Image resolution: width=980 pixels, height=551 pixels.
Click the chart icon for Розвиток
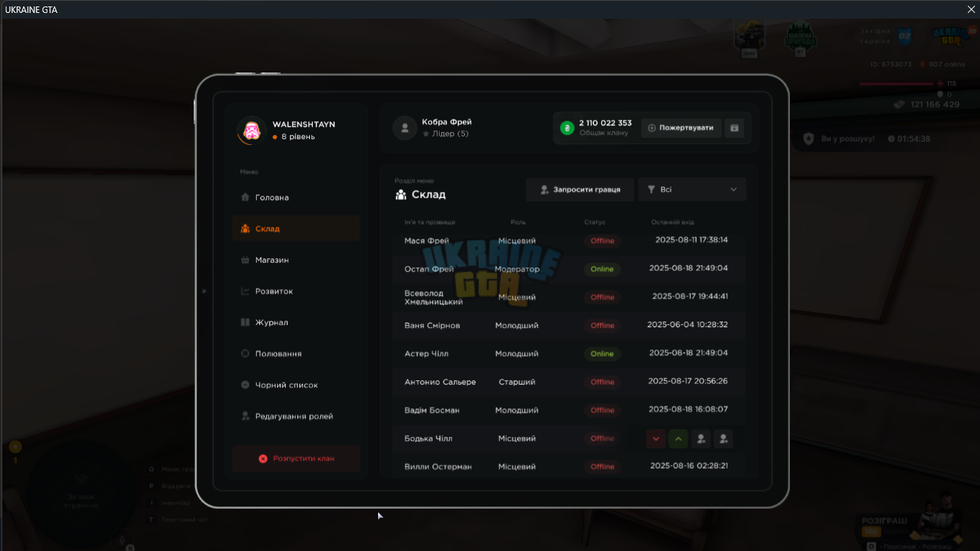pos(245,291)
